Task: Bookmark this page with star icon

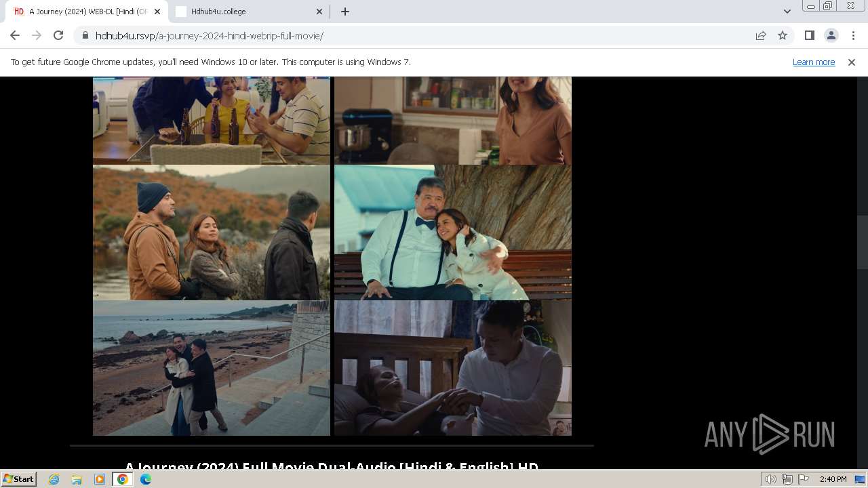Action: pos(783,35)
